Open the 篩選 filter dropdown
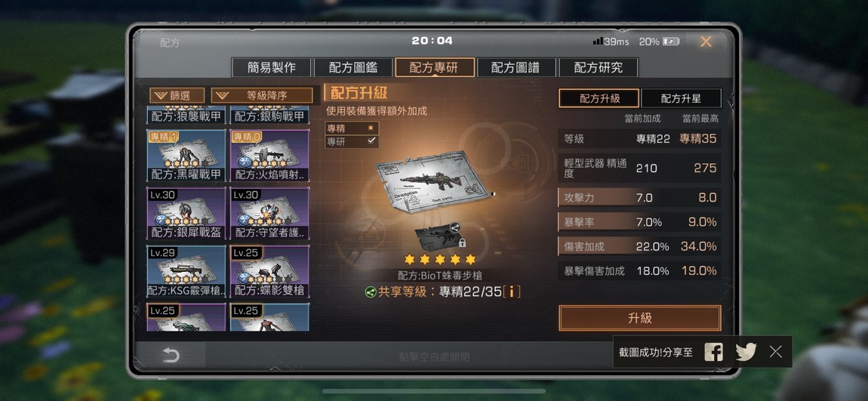 tap(177, 95)
